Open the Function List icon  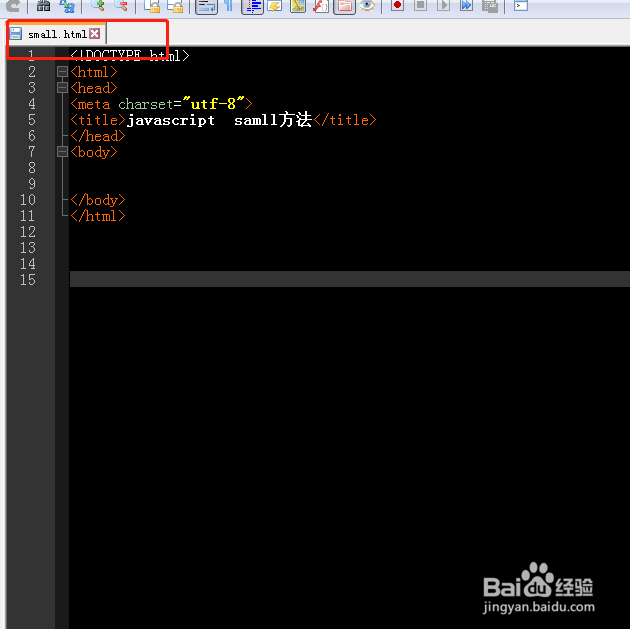pyautogui.click(x=321, y=6)
